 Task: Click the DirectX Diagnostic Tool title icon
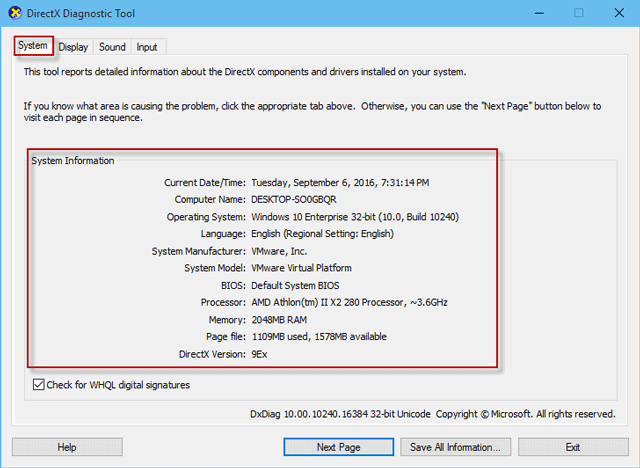coord(15,13)
